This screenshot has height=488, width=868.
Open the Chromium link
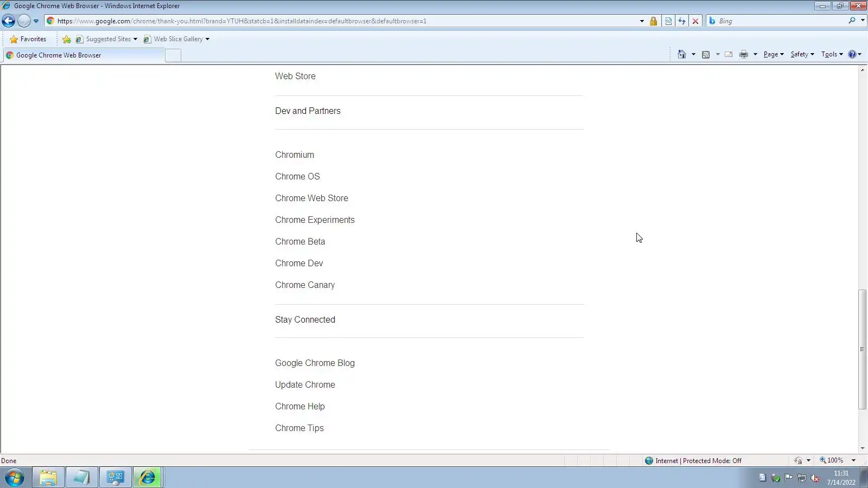295,155
